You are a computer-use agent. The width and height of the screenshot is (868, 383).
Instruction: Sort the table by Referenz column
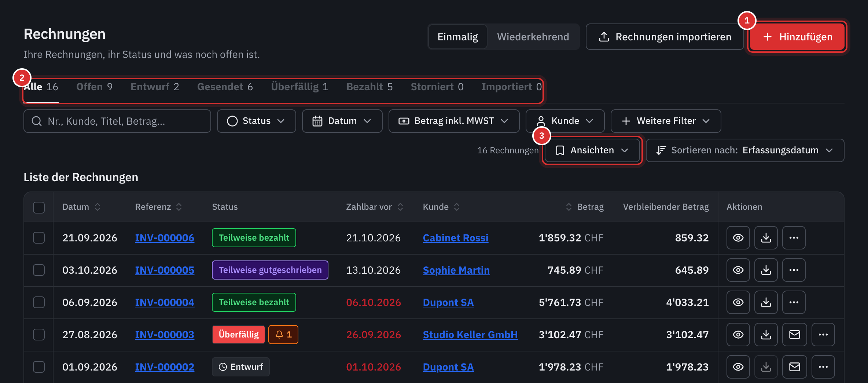[158, 207]
